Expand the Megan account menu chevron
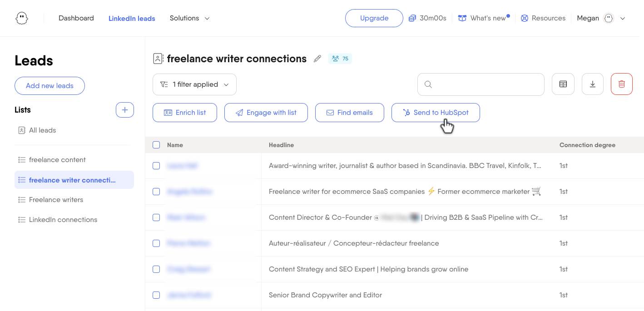Viewport: 644px width, 311px height. [623, 19]
